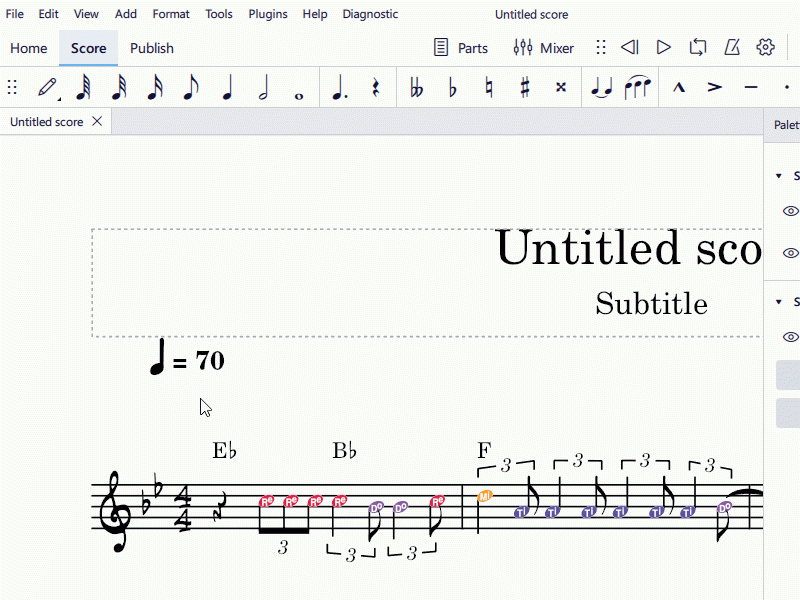
Task: Add a slur to selection
Action: tap(638, 87)
